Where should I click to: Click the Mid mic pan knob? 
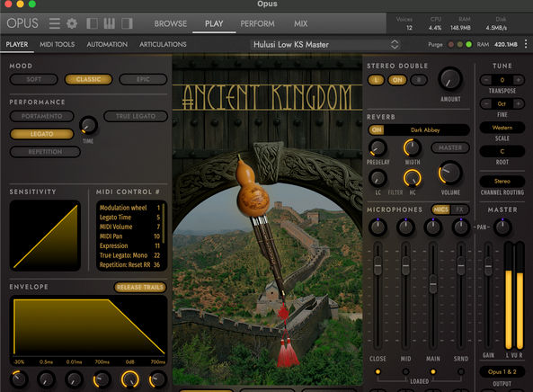pyautogui.click(x=405, y=227)
